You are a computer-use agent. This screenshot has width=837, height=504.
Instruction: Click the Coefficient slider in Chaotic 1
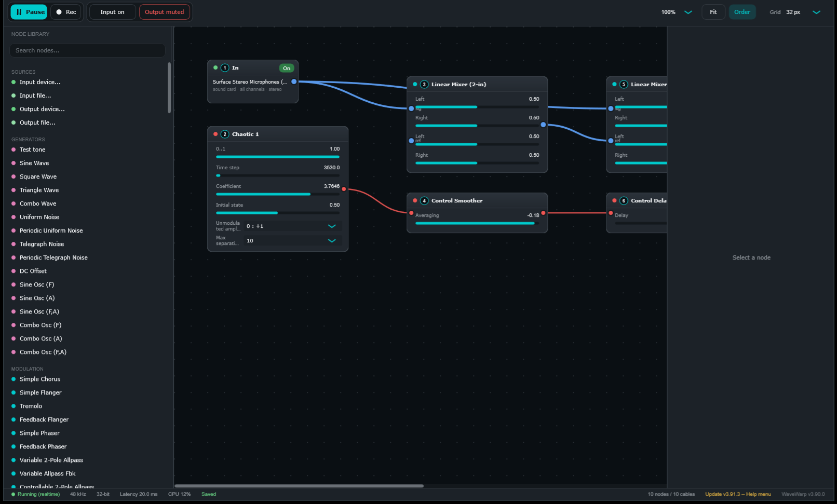coord(278,194)
